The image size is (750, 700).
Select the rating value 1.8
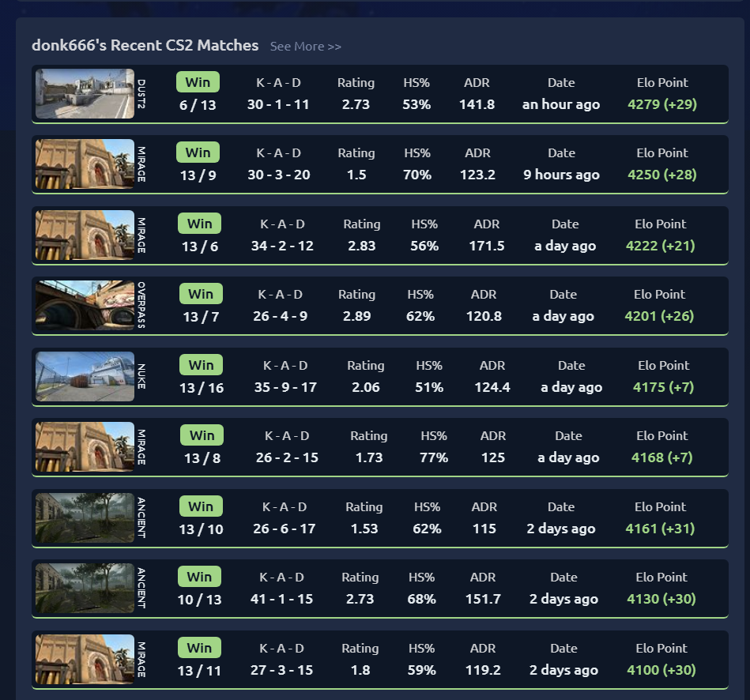coord(360,670)
